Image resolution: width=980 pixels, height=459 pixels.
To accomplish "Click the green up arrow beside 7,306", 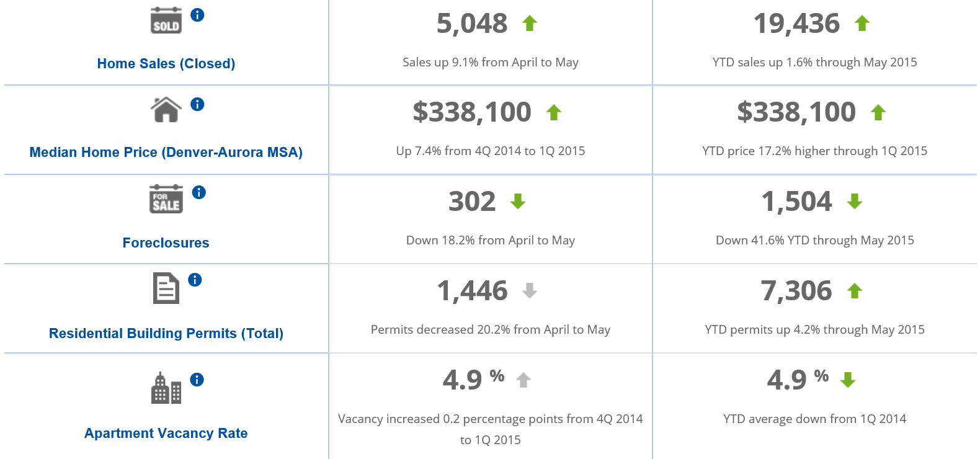I will tap(855, 290).
